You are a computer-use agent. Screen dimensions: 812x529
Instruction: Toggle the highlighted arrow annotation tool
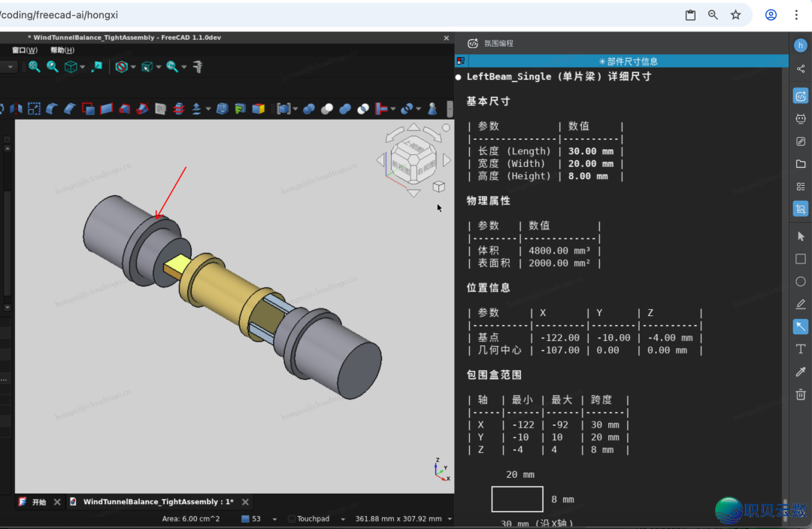click(801, 327)
